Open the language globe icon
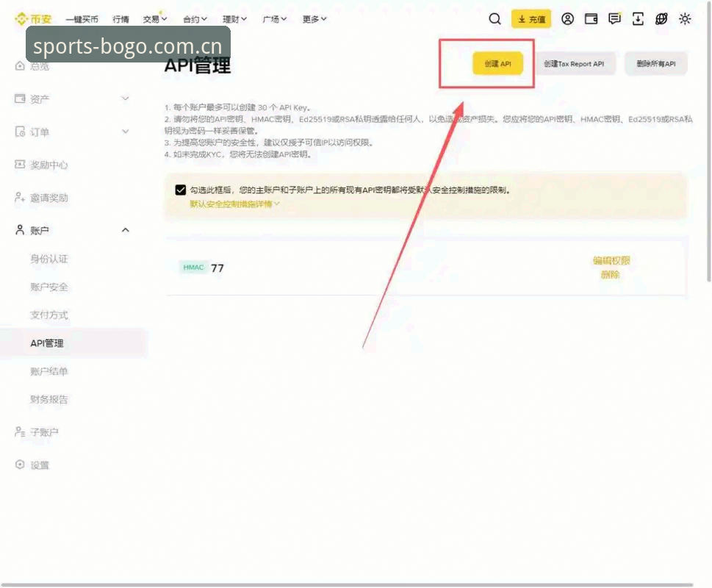712x588 pixels. click(x=661, y=18)
